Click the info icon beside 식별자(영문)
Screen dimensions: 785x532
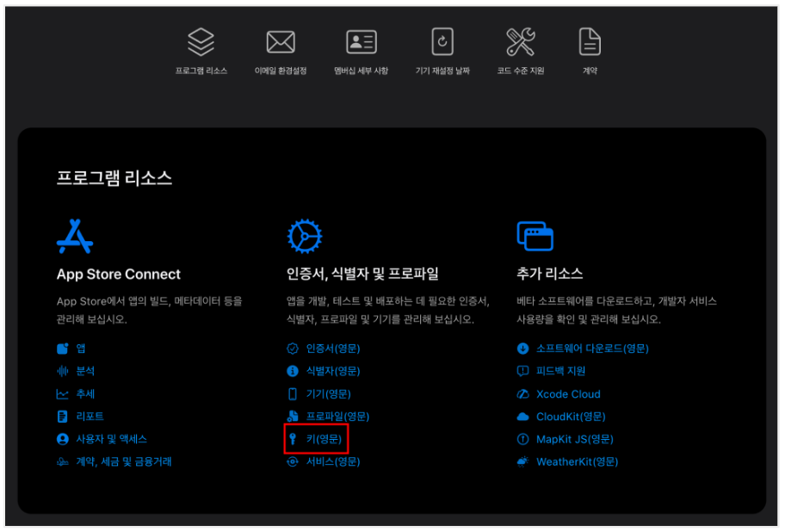point(293,371)
